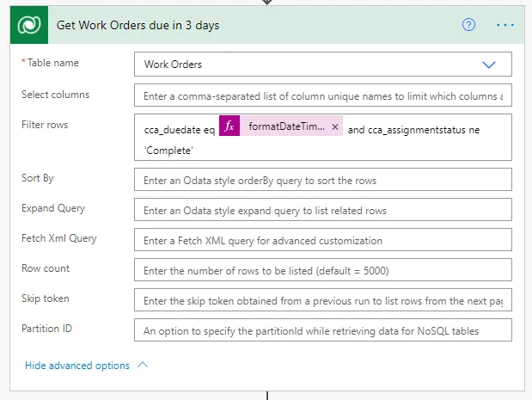This screenshot has height=400, width=532.
Task: Select the formatDateTime expression token
Action: 286,126
